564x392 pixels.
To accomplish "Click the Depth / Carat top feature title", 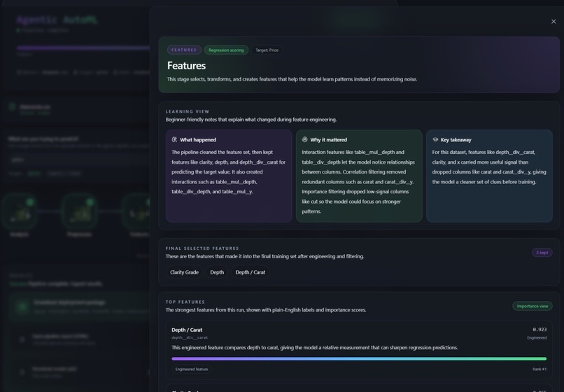I will (187, 330).
